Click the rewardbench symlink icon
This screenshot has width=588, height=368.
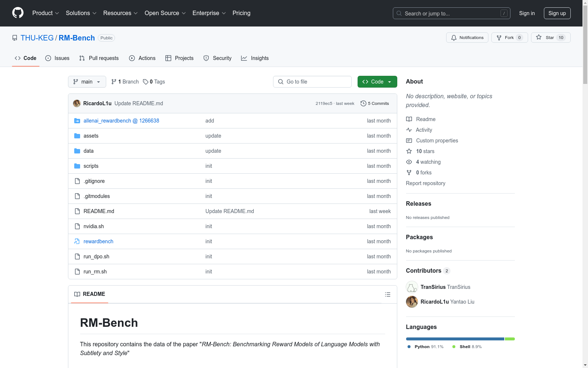tap(77, 241)
